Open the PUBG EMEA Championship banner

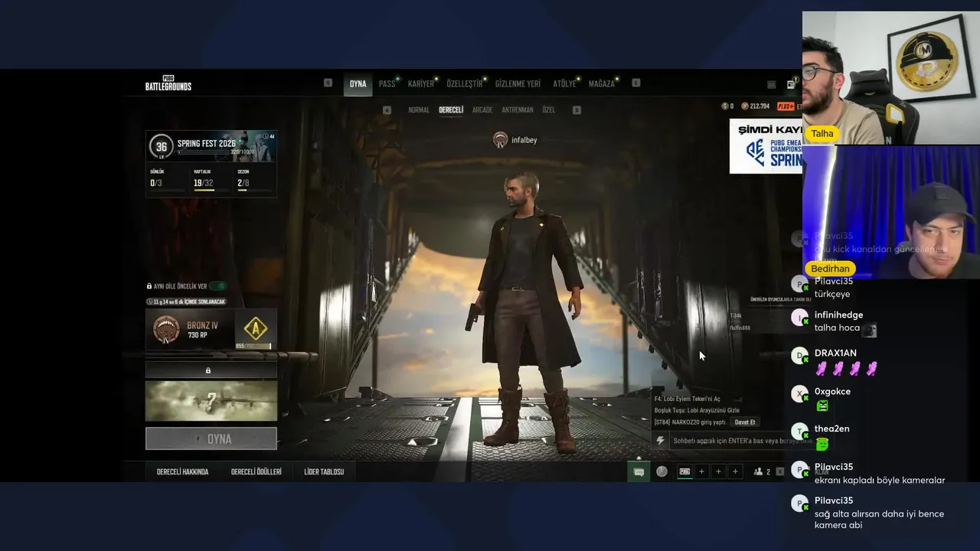[766, 146]
